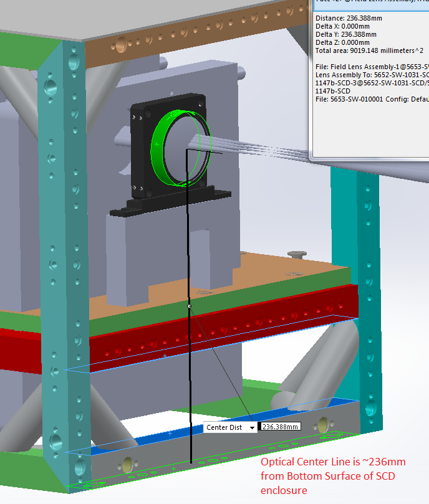This screenshot has width=429, height=504.
Task: Select the Distance: 236.388mm result line
Action: point(349,18)
